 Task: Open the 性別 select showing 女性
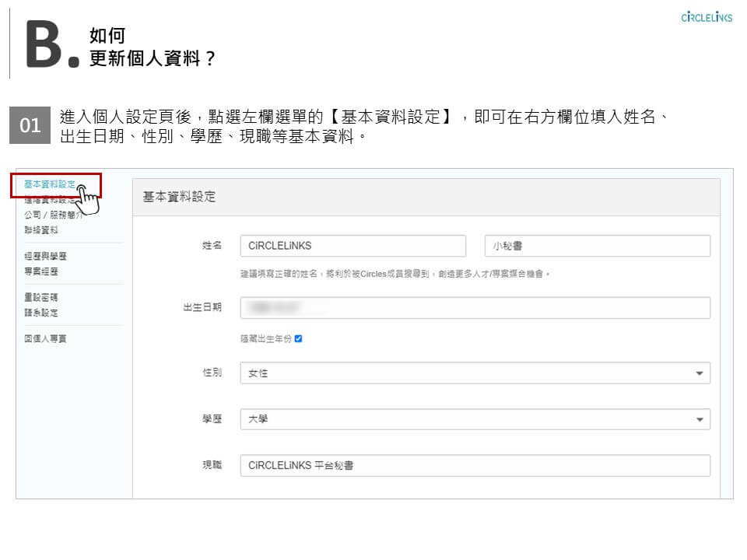pyautogui.click(x=467, y=373)
